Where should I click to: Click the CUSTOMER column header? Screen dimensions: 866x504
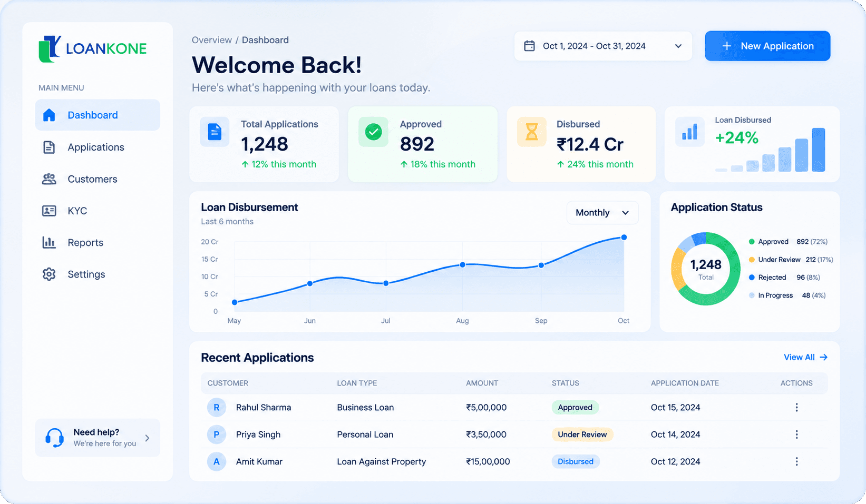pos(228,383)
